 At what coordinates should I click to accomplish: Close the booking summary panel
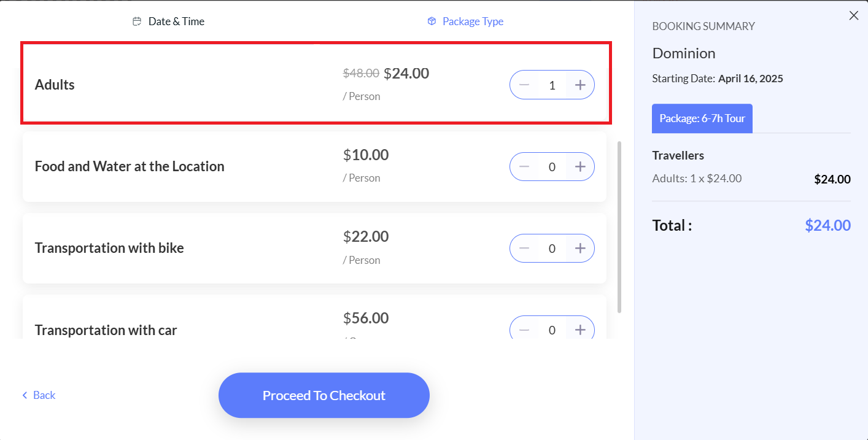pos(853,16)
